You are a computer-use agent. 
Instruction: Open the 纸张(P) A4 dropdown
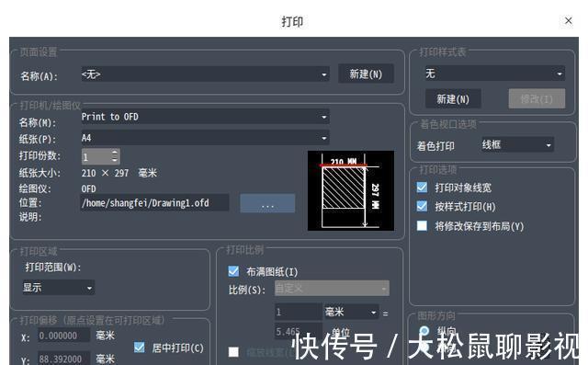(x=205, y=138)
